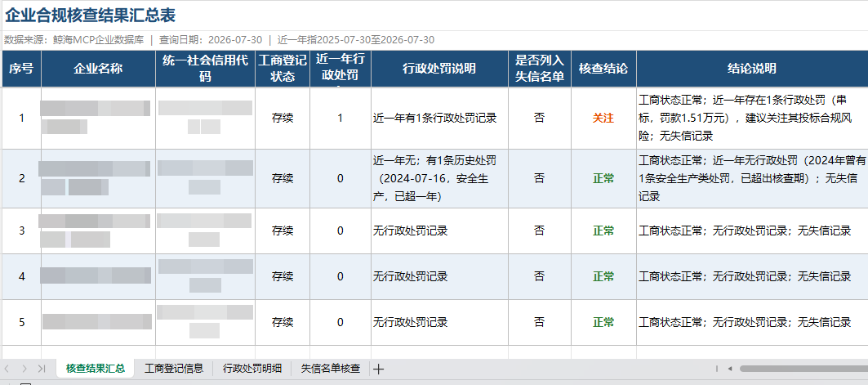Select row 2 conclusion mentioning 安全生产类处罚
Screen dimensions: 868x385
[x=752, y=178]
